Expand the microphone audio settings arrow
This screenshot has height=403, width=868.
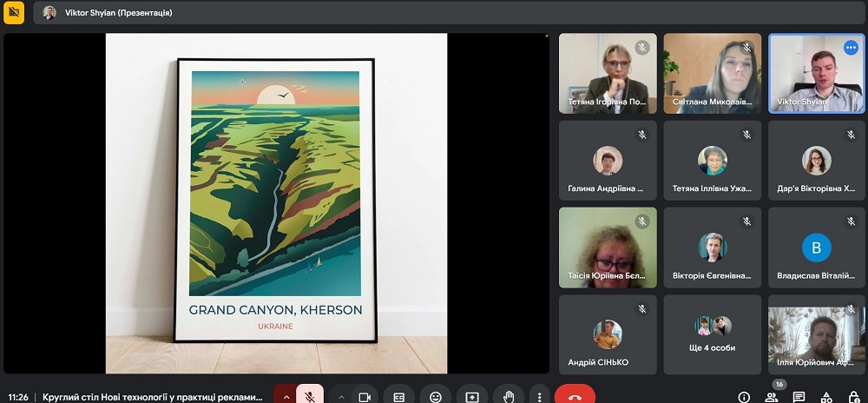pyautogui.click(x=286, y=396)
